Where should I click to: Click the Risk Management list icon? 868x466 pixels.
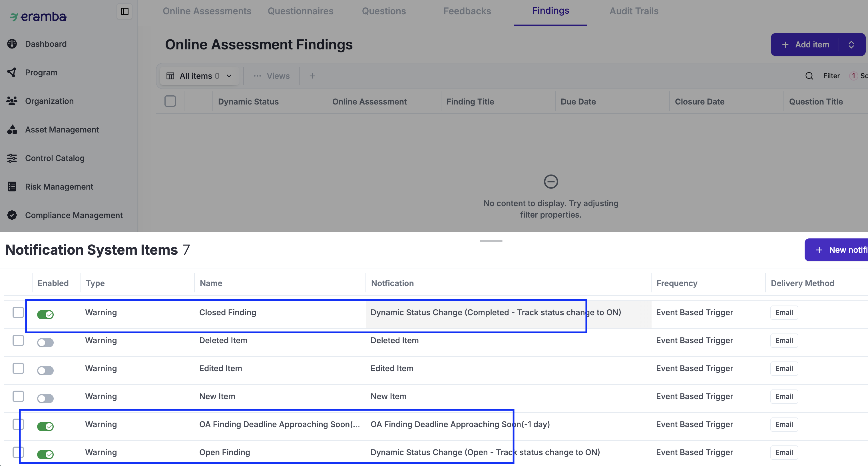(12, 186)
